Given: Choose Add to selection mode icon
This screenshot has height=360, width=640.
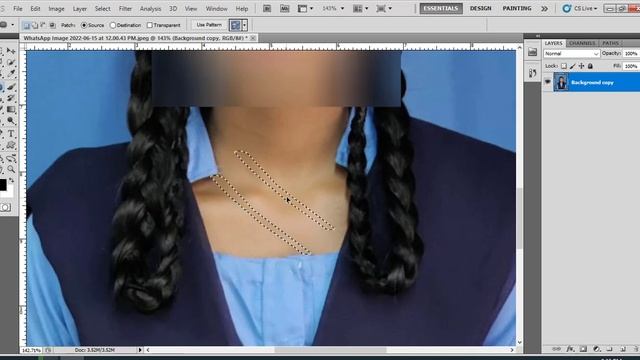Looking at the screenshot, I should [x=35, y=25].
